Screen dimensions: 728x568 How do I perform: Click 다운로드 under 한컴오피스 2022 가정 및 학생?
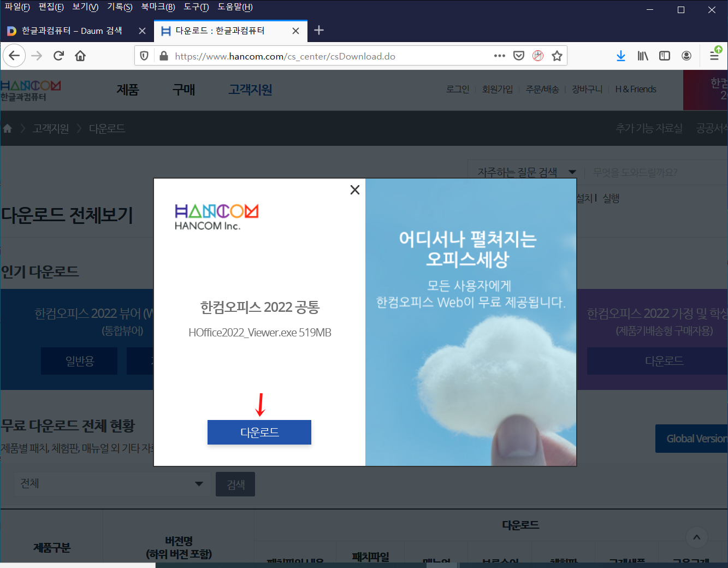click(x=658, y=361)
